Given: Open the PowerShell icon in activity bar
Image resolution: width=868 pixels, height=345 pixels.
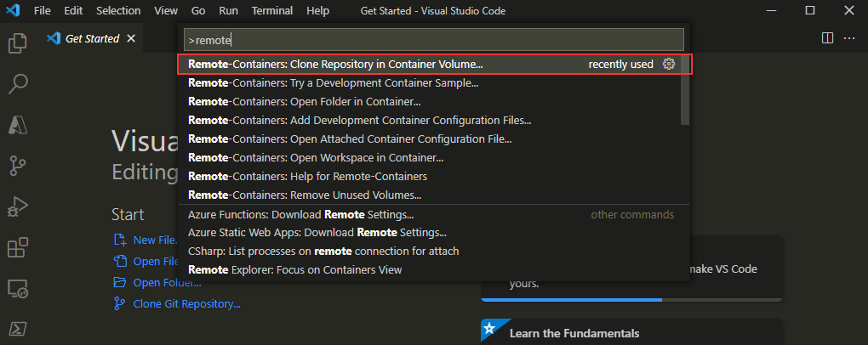Looking at the screenshot, I should [x=18, y=329].
